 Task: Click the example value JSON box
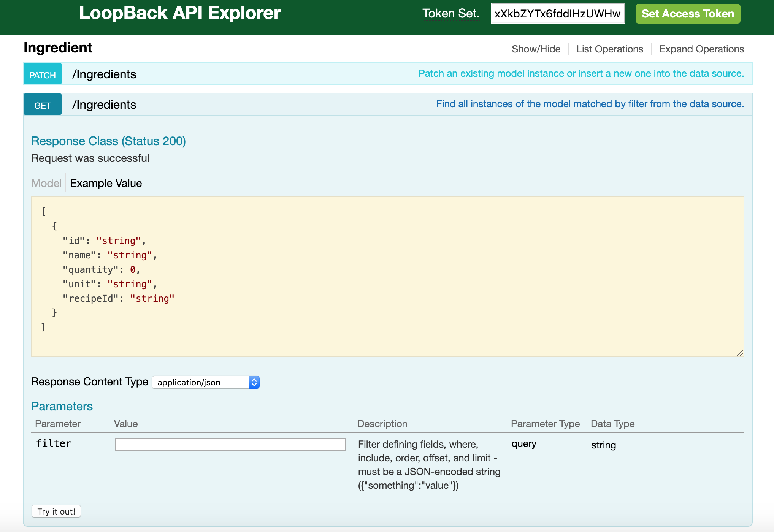387,277
